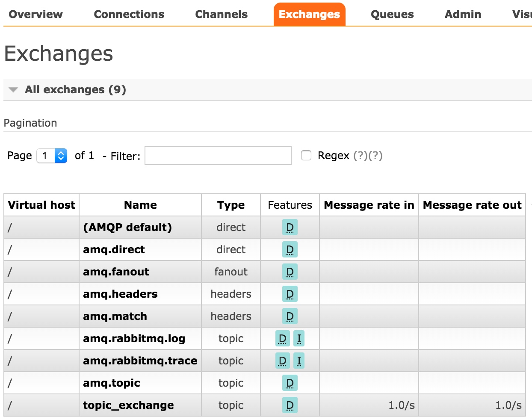Click the Type cell for amq.topic
Viewport: 532px width, 420px height.
pos(231,383)
